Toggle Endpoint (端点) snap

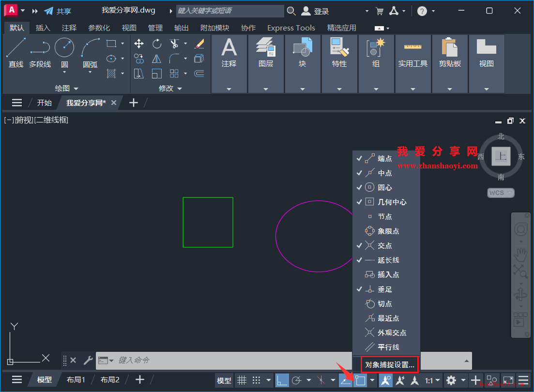[x=386, y=158]
